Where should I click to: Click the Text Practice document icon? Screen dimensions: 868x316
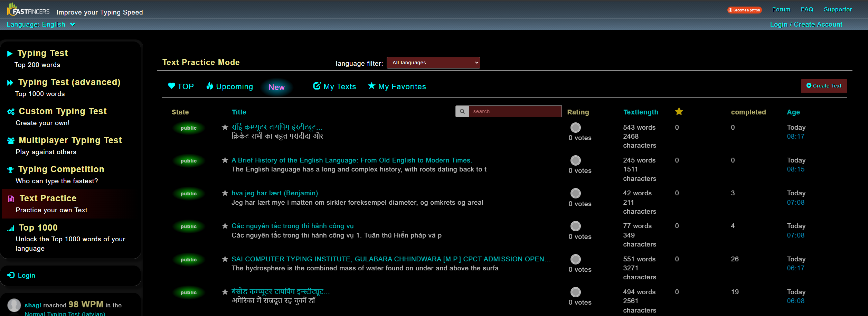tap(11, 199)
